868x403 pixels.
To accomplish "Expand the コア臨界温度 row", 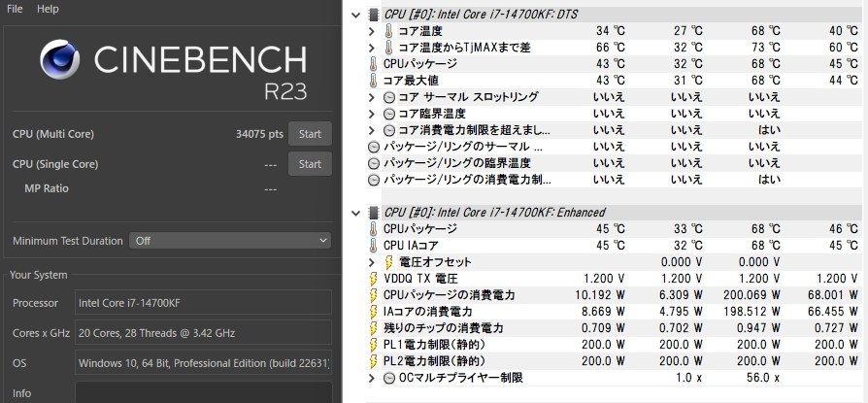I will pyautogui.click(x=372, y=114).
